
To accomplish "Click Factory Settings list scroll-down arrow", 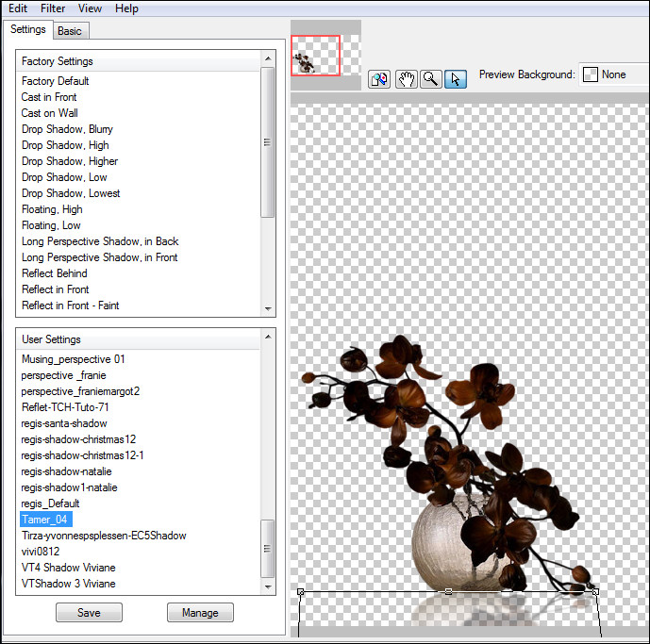I will pos(268,308).
